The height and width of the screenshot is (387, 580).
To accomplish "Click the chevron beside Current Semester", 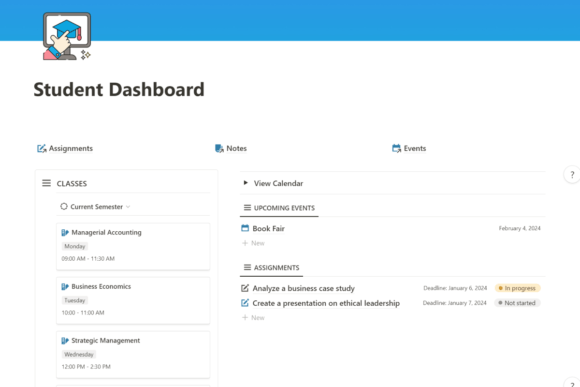I will pyautogui.click(x=128, y=207).
